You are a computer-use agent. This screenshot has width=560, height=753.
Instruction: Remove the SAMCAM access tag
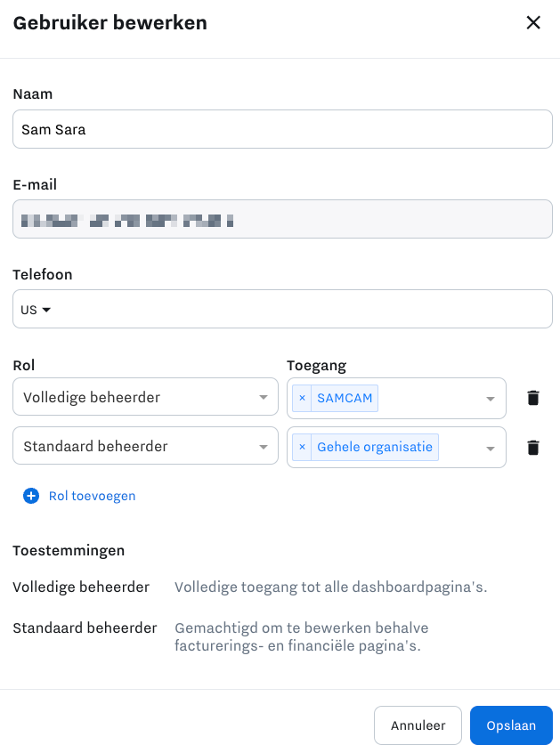tap(302, 398)
